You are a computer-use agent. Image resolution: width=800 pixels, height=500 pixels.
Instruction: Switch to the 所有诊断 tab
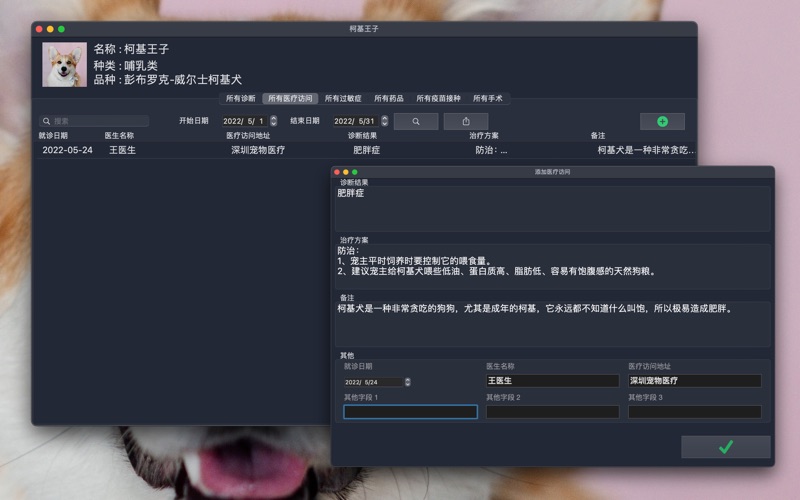tap(240, 98)
